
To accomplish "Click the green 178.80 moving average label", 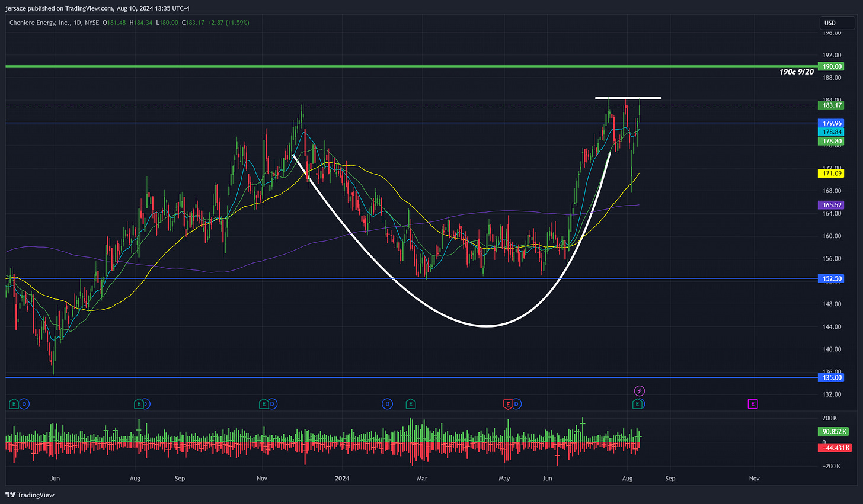I will pos(832,141).
